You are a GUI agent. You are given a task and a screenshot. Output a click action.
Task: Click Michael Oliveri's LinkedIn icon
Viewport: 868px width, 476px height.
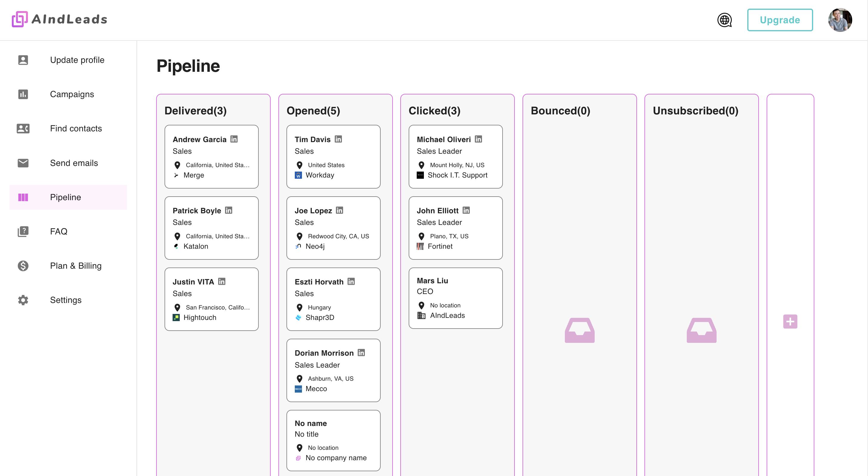tap(478, 139)
